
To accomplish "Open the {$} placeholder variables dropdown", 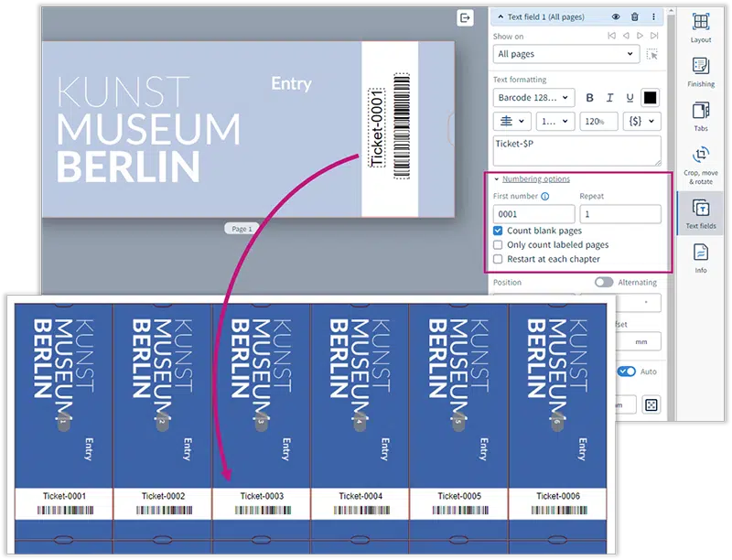I will point(642,122).
